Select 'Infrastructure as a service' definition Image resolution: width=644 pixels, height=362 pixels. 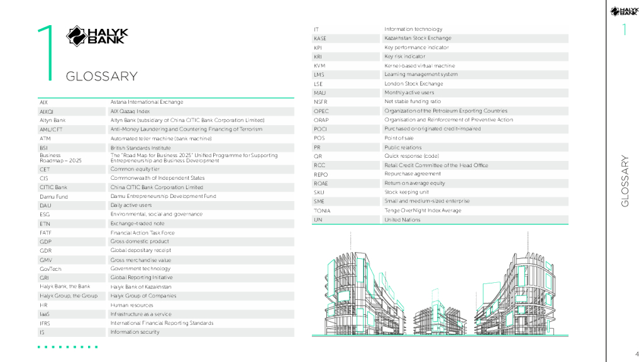click(x=141, y=314)
